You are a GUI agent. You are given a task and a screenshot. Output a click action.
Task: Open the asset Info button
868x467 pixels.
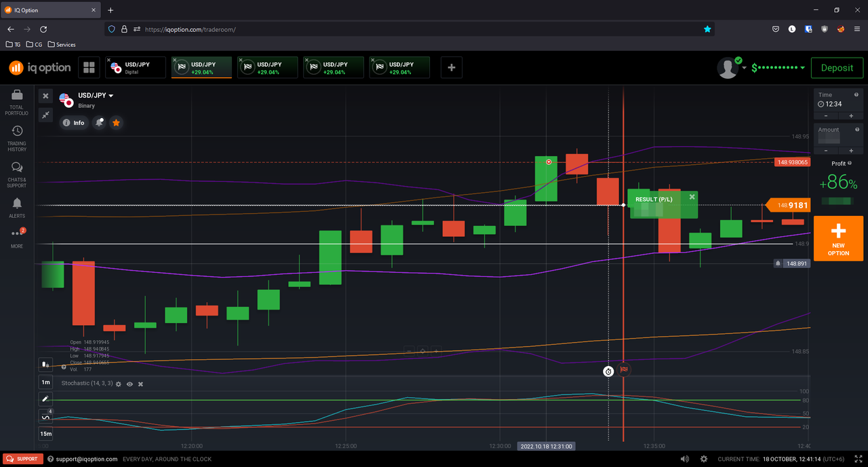click(x=73, y=123)
